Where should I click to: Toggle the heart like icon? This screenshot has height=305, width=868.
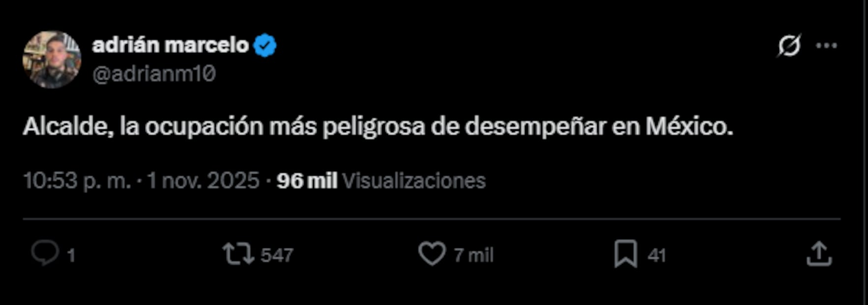tap(432, 253)
